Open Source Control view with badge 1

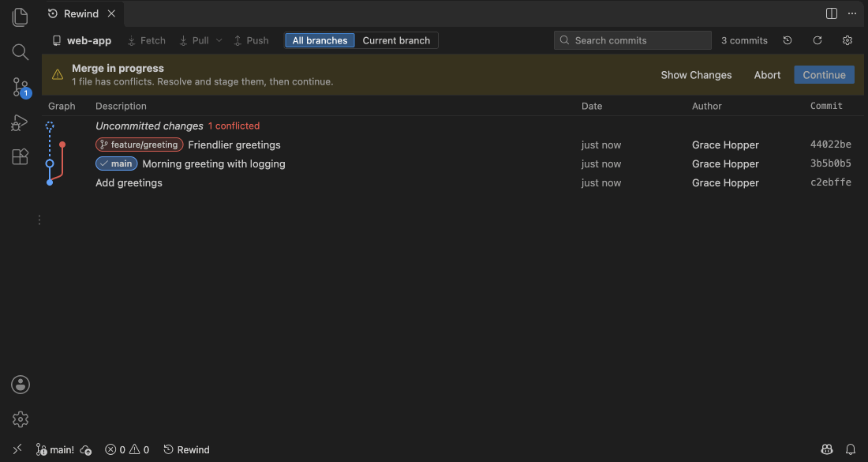click(21, 87)
